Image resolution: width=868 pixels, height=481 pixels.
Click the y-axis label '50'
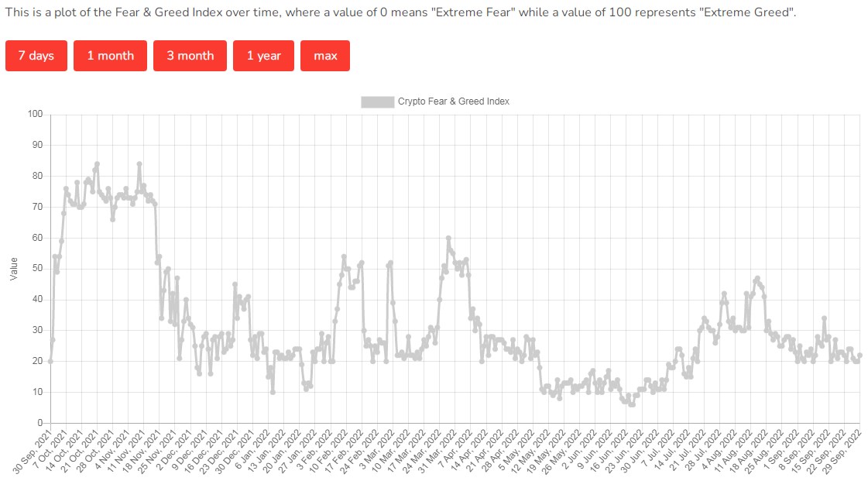click(37, 269)
